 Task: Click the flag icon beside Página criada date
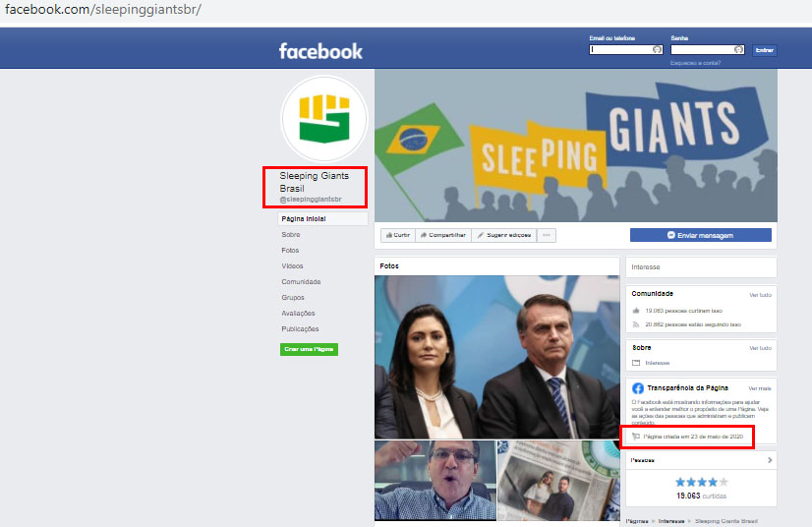click(636, 437)
